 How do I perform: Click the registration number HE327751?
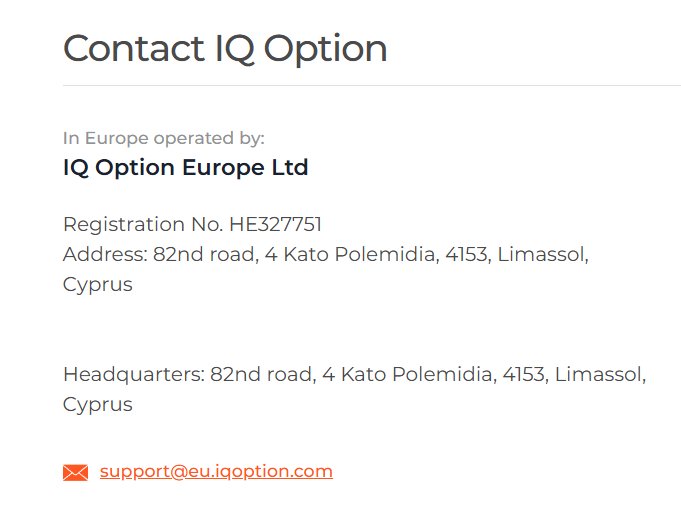point(275,224)
